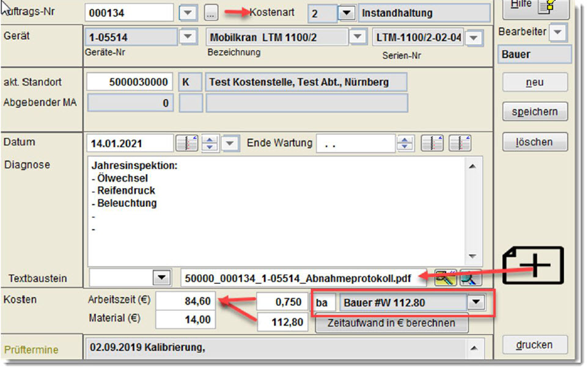Click the Datum up/down spinner
Image resolution: width=588 pixels, height=370 pixels.
(210, 144)
